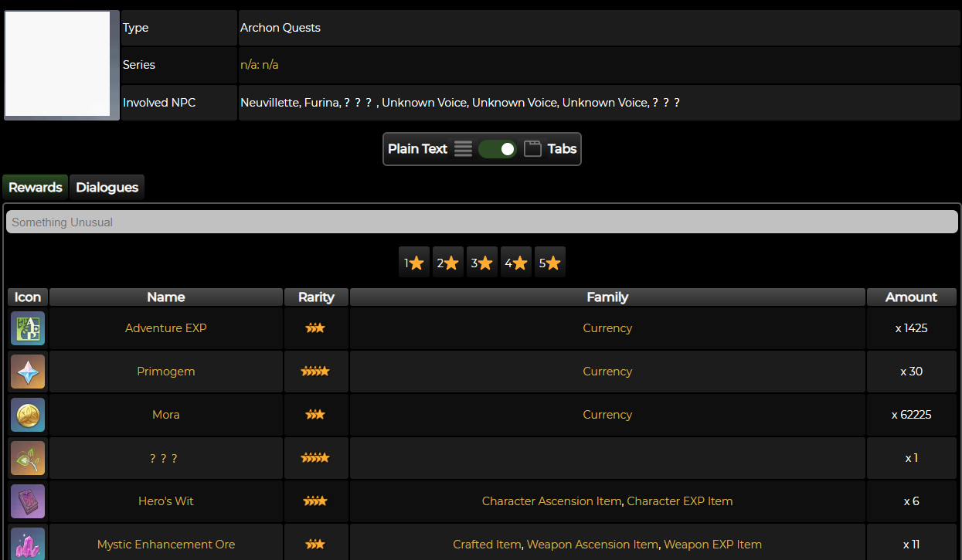
Task: Open the Hero's Wit link
Action: (166, 501)
